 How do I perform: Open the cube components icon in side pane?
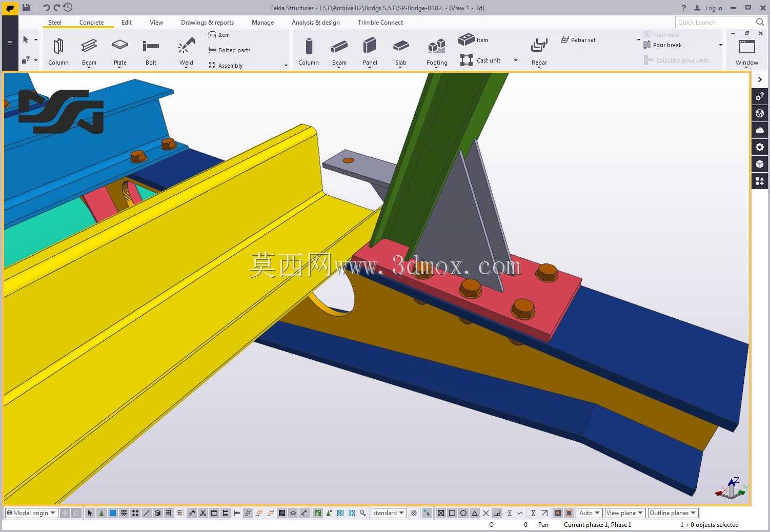tap(760, 164)
